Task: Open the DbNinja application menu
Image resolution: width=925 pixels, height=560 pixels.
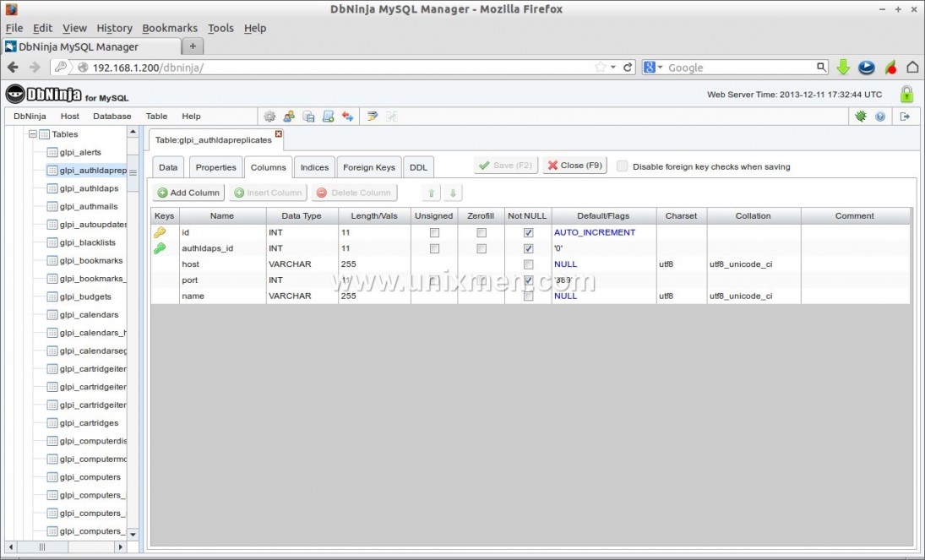Action: click(x=30, y=117)
